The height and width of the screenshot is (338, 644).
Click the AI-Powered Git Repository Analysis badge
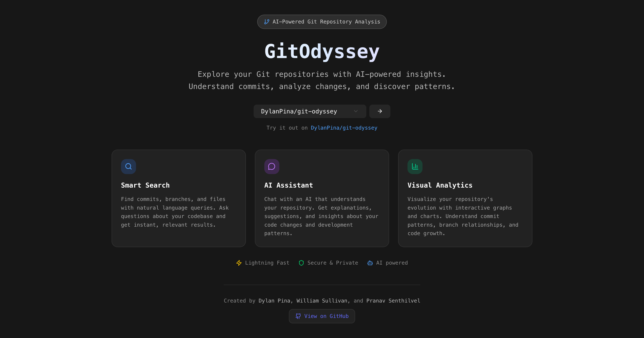322,22
